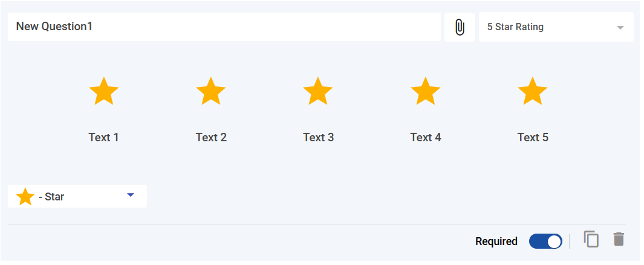Select the second rating star
This screenshot has height=265, width=644.
tap(211, 92)
